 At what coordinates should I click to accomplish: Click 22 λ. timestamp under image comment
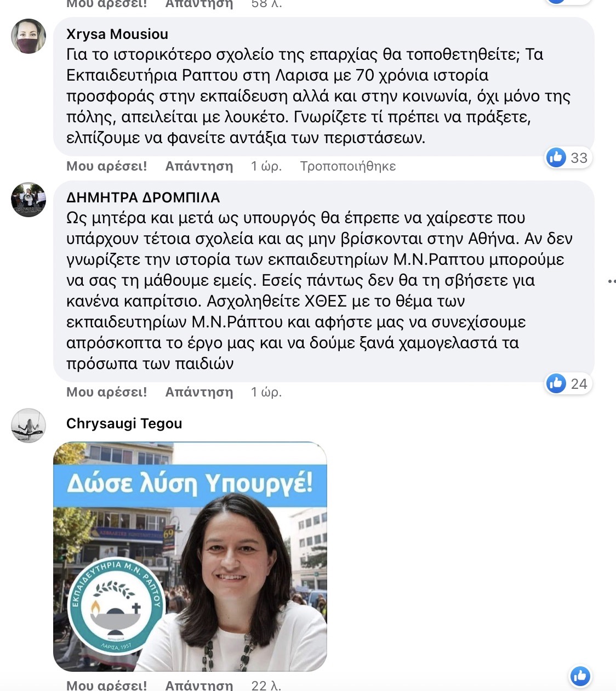(x=266, y=685)
